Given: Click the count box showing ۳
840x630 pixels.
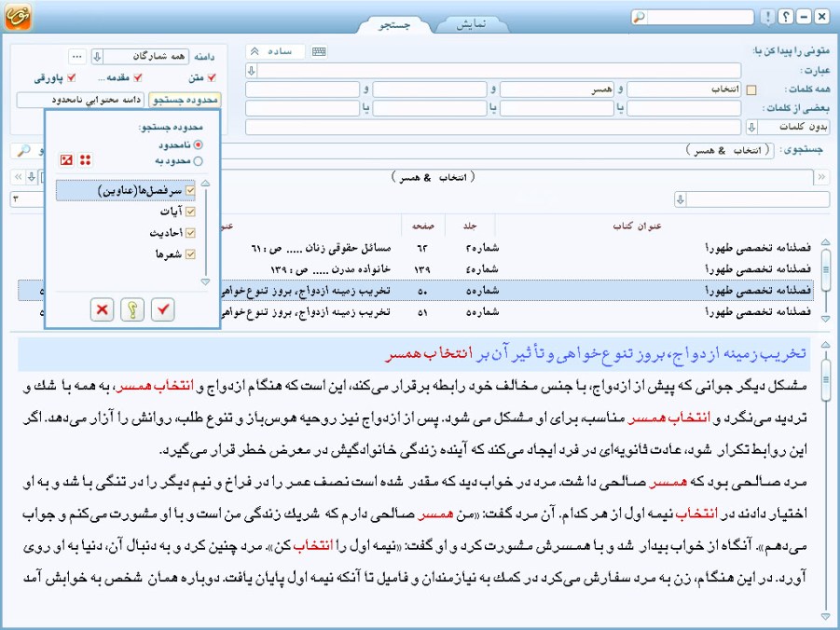Looking at the screenshot, I should 28,199.
